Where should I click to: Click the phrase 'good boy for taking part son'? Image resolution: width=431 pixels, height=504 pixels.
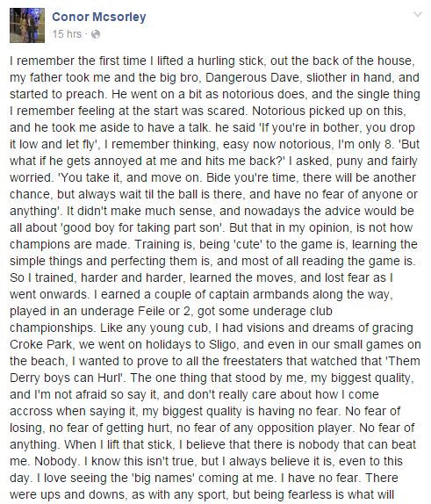point(141,227)
